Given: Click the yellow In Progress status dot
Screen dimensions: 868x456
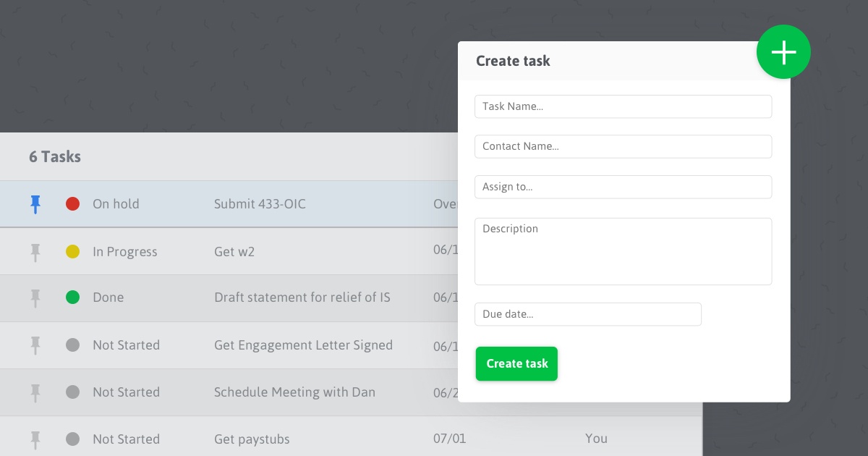Looking at the screenshot, I should [72, 252].
